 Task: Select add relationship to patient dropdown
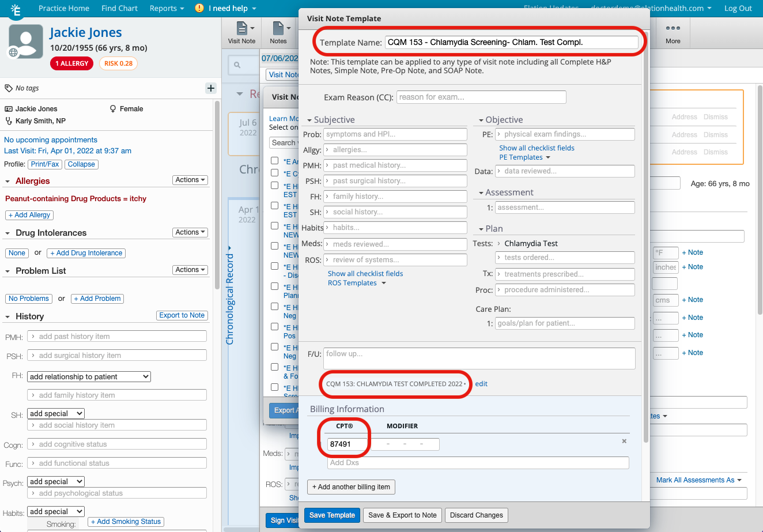pos(89,376)
